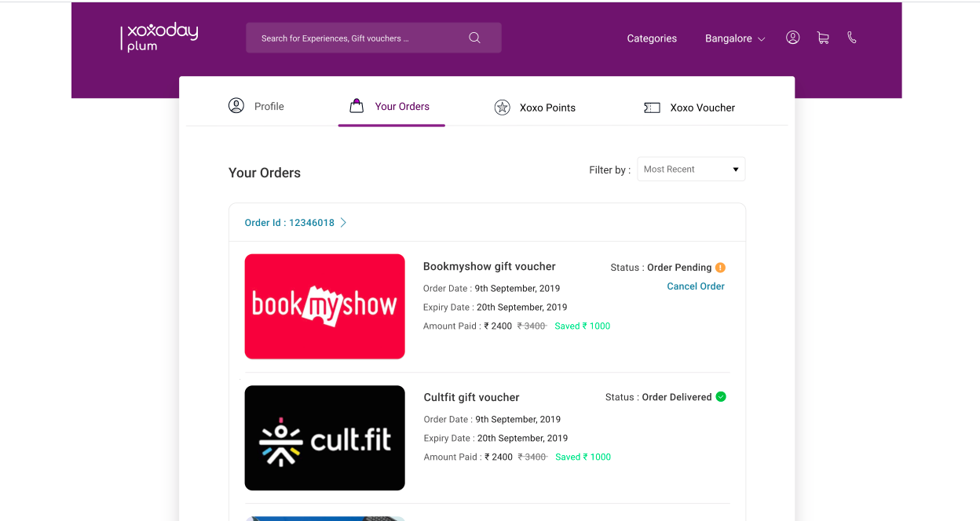Go to the Xoxo Points tab
This screenshot has height=521, width=980.
pyautogui.click(x=535, y=107)
